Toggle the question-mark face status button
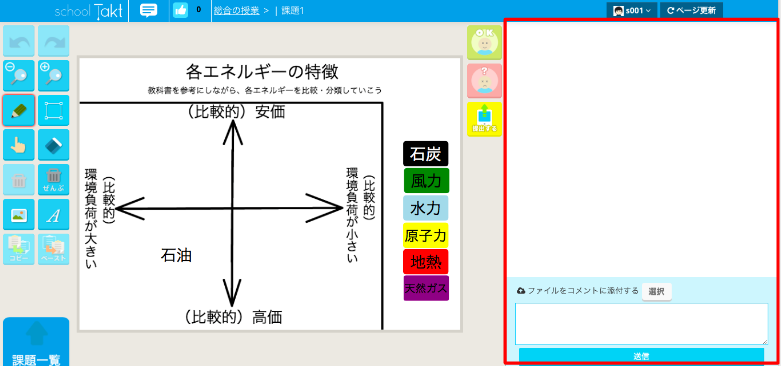The height and width of the screenshot is (366, 781). (x=484, y=81)
